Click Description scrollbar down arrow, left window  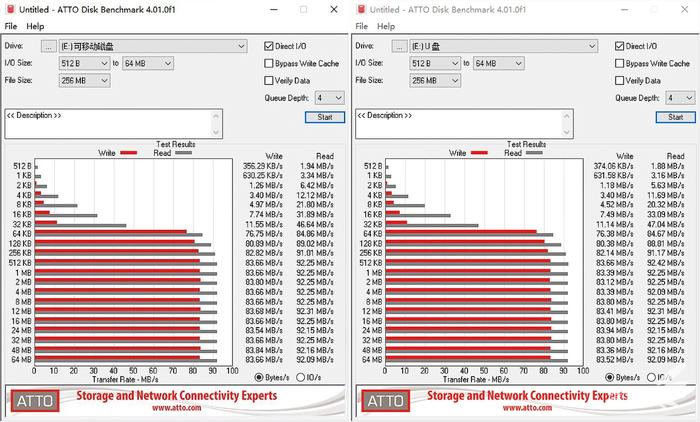(216, 132)
